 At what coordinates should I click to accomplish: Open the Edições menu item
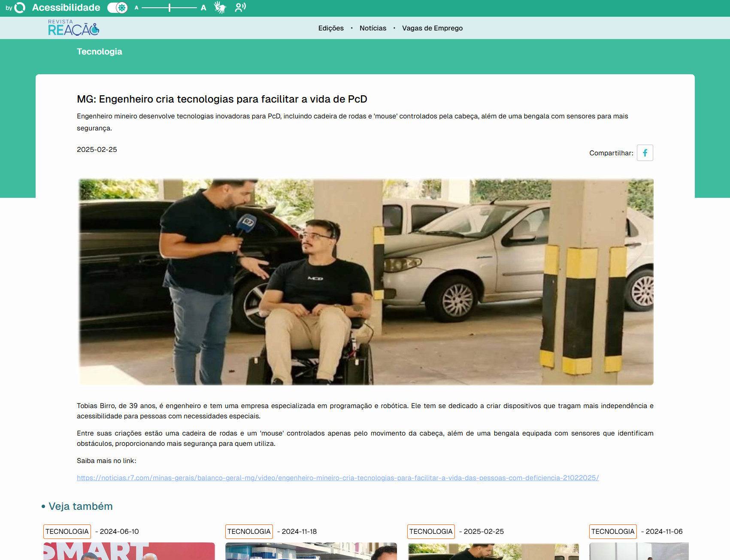coord(330,28)
